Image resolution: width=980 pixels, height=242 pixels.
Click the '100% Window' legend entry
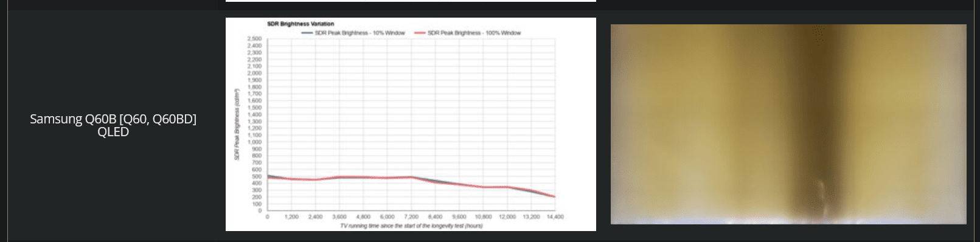468,33
